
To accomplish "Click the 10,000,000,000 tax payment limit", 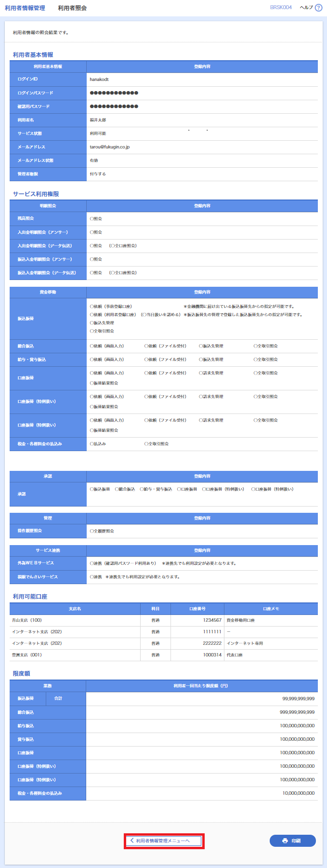I will 298,793.
